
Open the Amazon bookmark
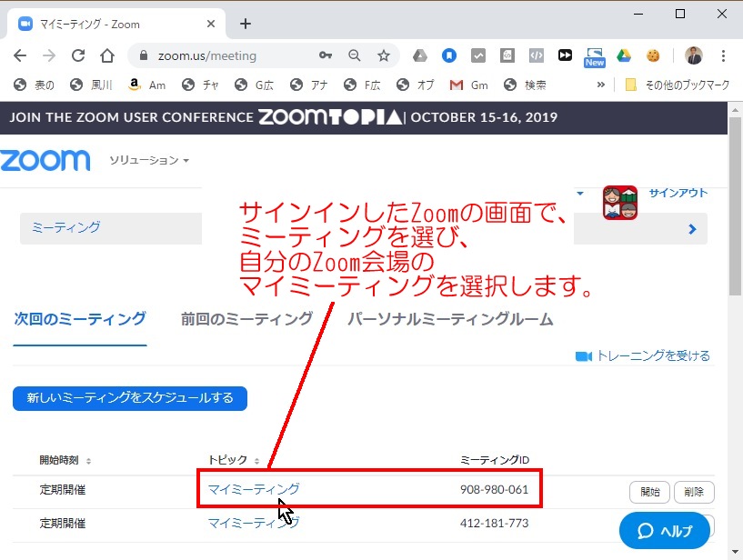pyautogui.click(x=147, y=85)
